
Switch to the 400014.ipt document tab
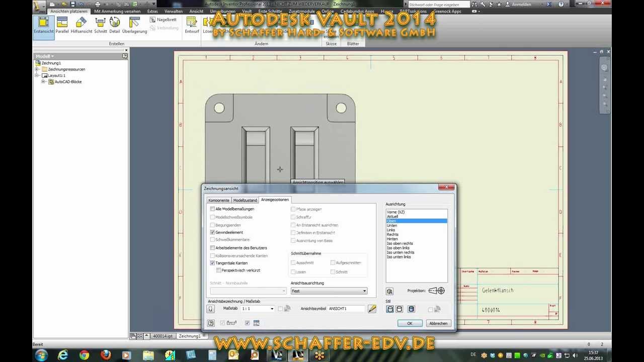point(163,336)
